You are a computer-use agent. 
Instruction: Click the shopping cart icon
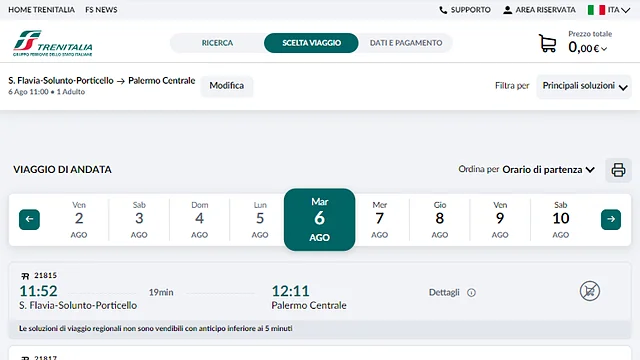coord(547,43)
